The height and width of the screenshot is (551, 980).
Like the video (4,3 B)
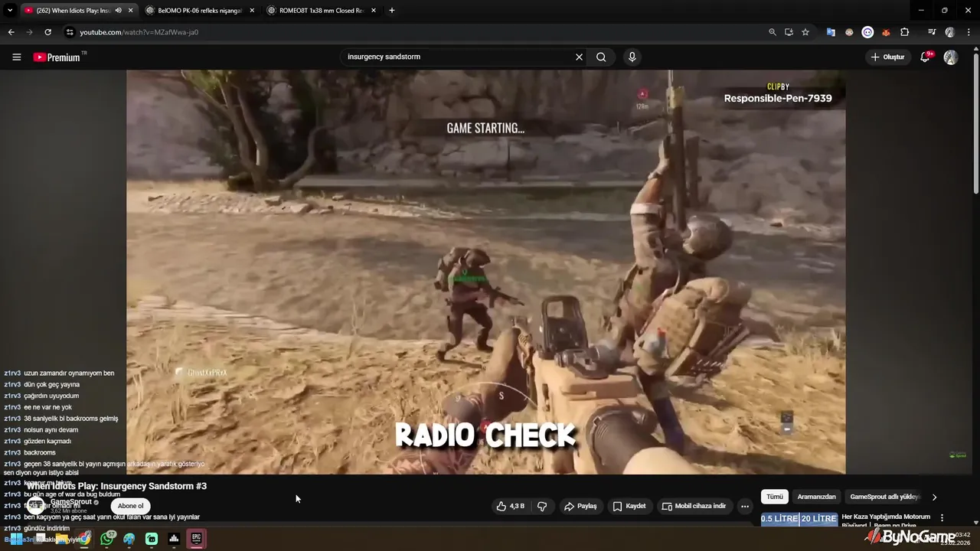pyautogui.click(x=510, y=506)
